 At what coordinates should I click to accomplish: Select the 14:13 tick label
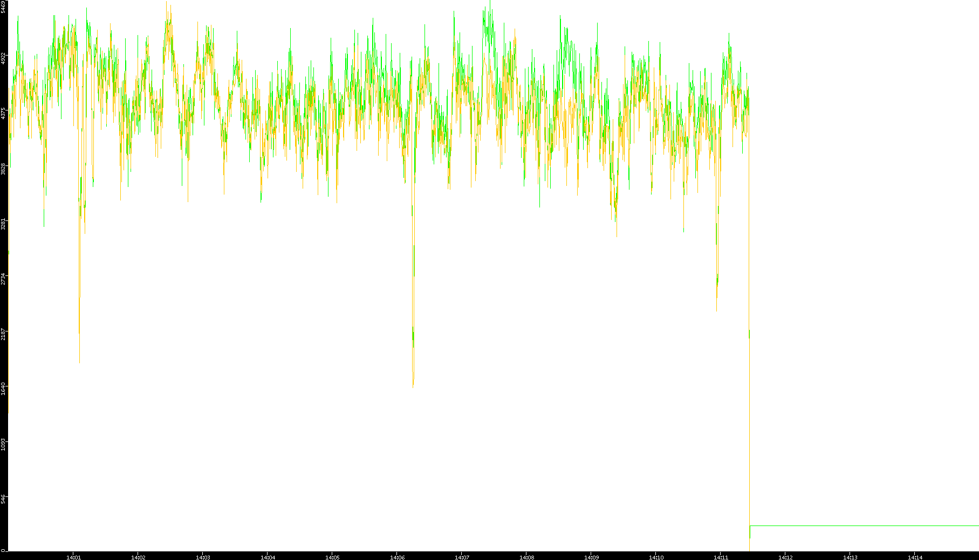850,557
